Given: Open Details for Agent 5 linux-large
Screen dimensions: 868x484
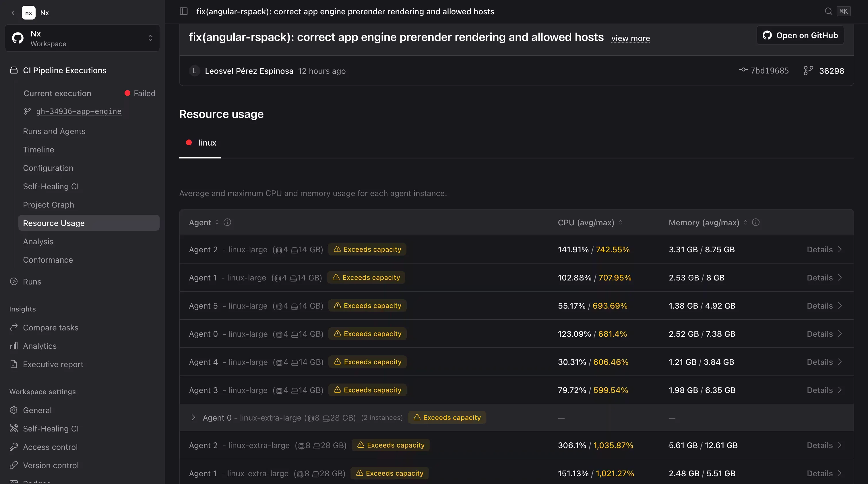Looking at the screenshot, I should tap(824, 306).
